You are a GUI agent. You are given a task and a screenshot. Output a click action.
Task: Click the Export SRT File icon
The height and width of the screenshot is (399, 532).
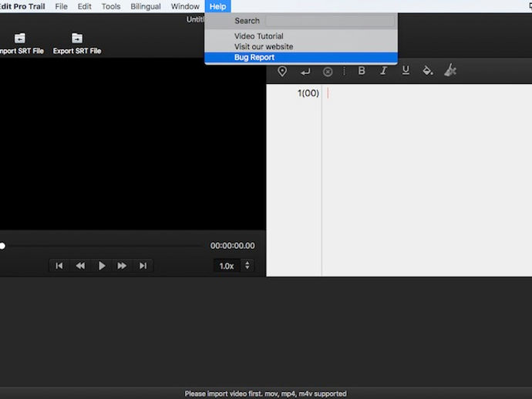tap(77, 39)
